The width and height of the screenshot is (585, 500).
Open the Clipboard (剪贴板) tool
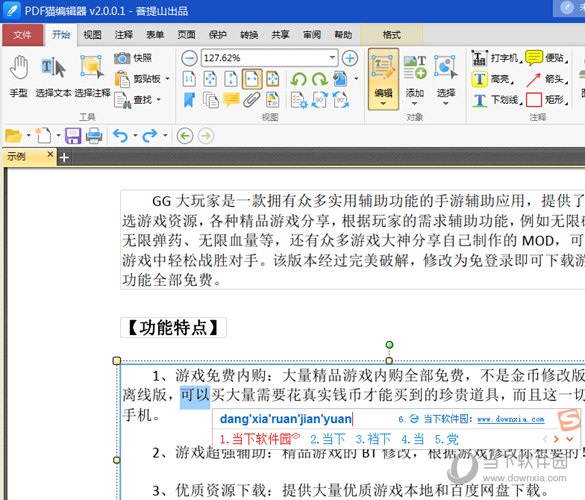pos(138,79)
